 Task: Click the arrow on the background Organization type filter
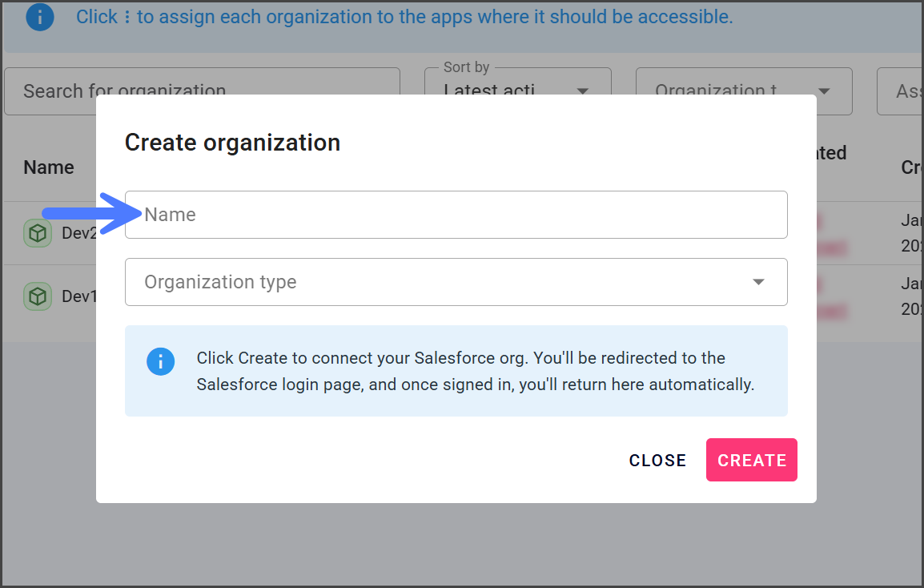tap(824, 91)
